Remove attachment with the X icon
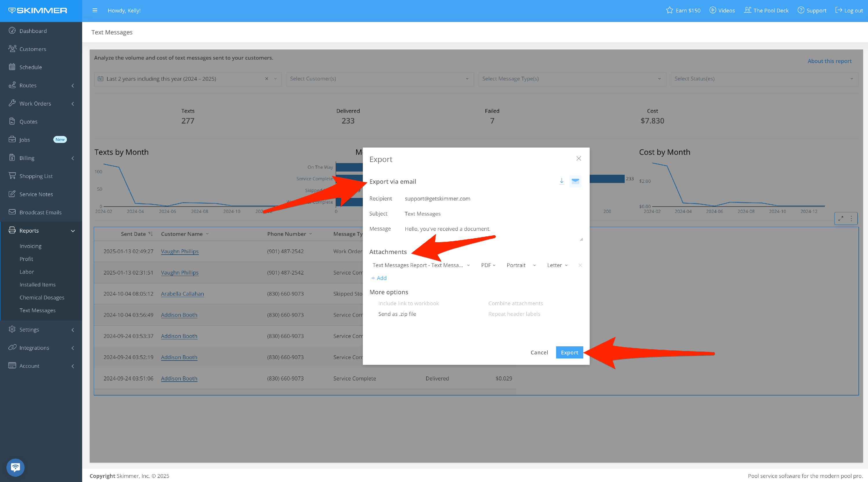Image resolution: width=868 pixels, height=482 pixels. click(x=580, y=265)
